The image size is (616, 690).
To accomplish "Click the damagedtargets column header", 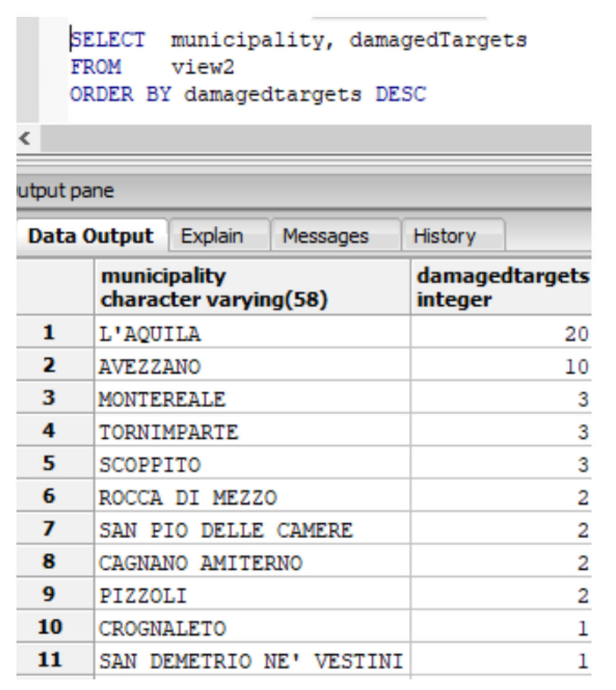I will point(501,288).
